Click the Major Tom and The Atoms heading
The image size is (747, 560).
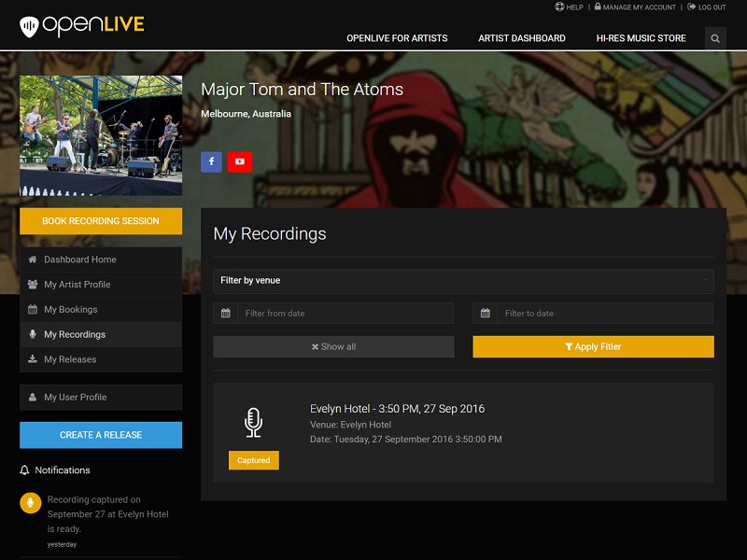point(302,89)
